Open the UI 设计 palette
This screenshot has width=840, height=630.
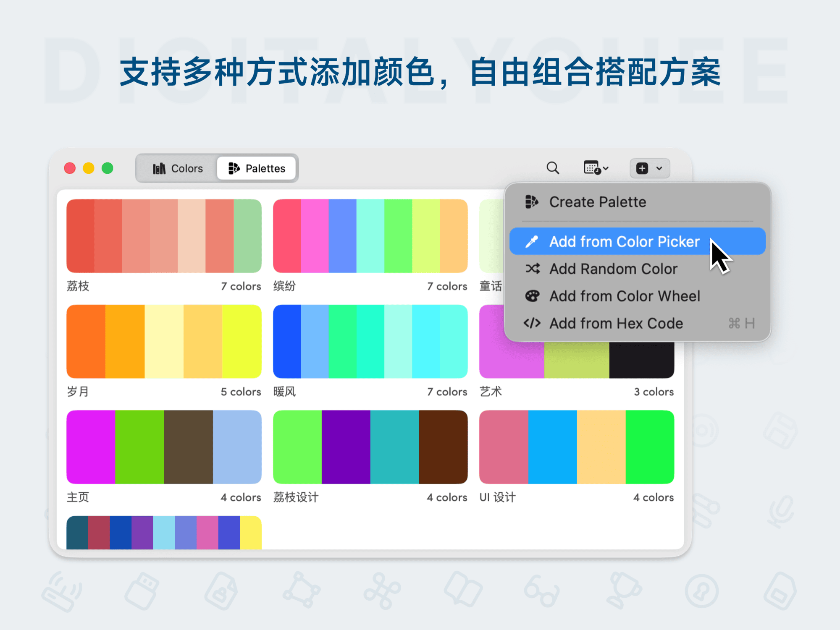[576, 446]
